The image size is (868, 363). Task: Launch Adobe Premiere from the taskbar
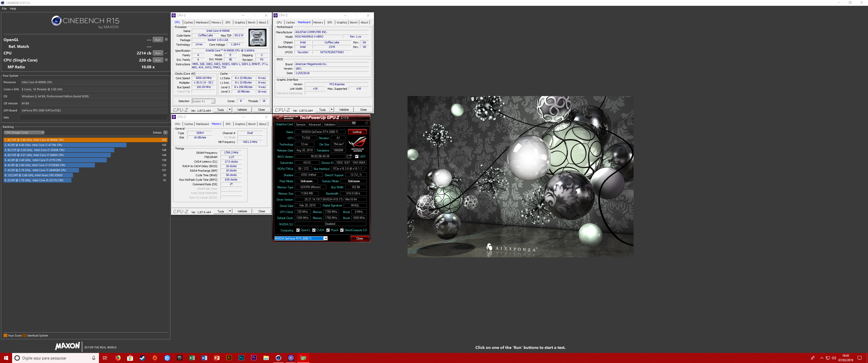pyautogui.click(x=254, y=358)
